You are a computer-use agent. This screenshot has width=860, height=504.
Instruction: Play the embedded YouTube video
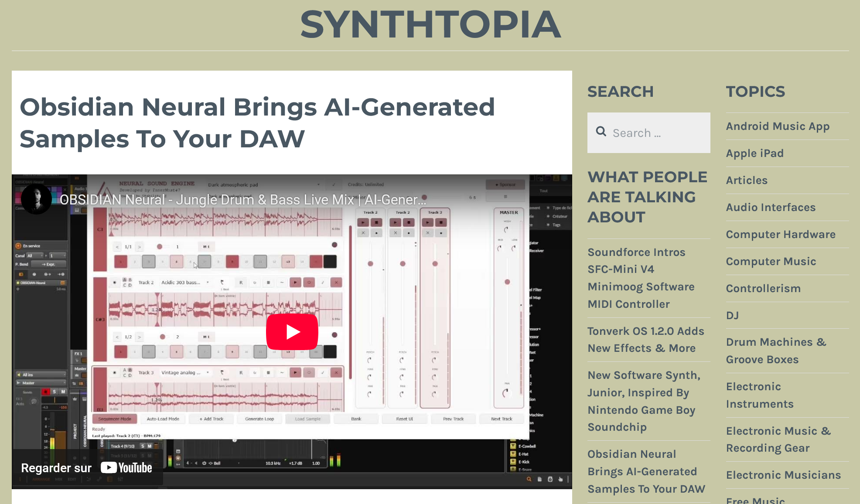coord(292,332)
